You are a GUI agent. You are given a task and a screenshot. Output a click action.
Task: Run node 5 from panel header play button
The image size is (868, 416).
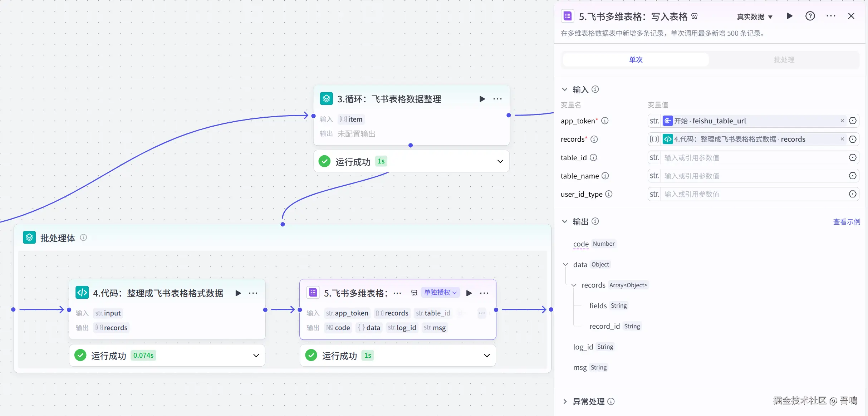(x=789, y=16)
